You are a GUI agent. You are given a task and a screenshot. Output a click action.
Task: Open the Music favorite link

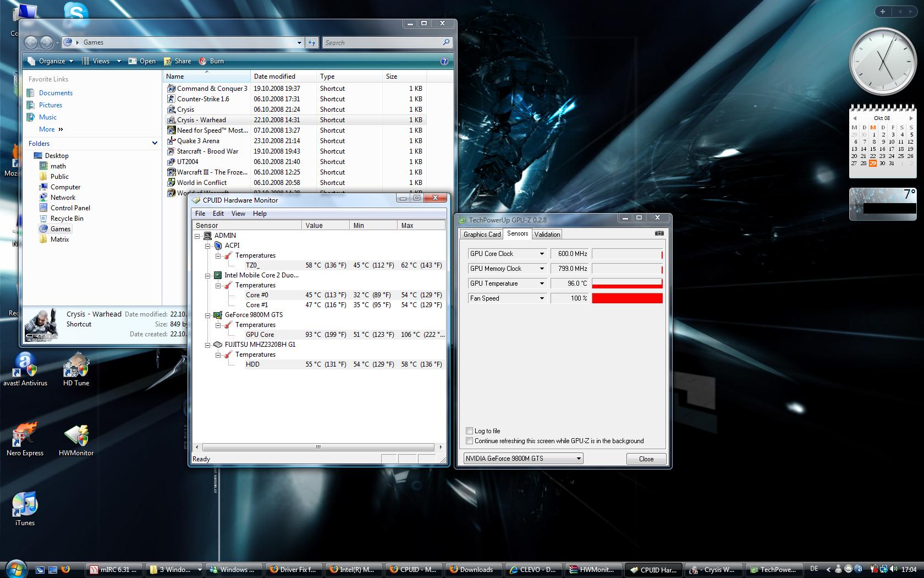click(x=48, y=117)
